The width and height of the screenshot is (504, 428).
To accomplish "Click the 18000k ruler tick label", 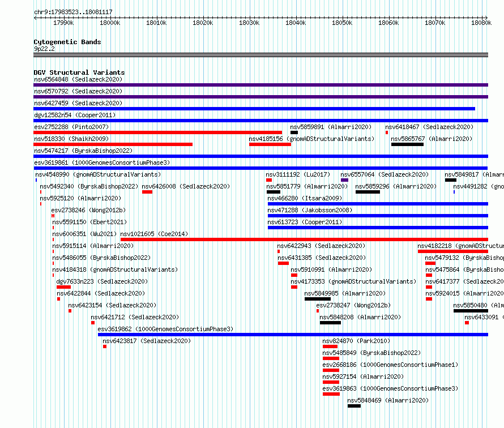I will coord(110,23).
